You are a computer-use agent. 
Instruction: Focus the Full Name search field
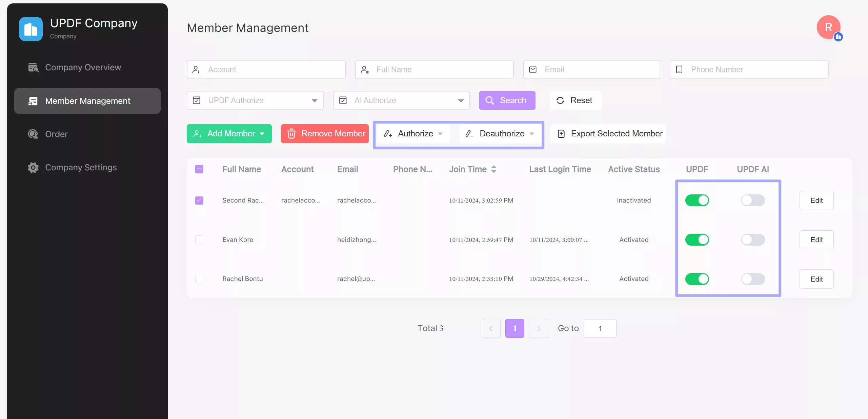[x=434, y=70]
